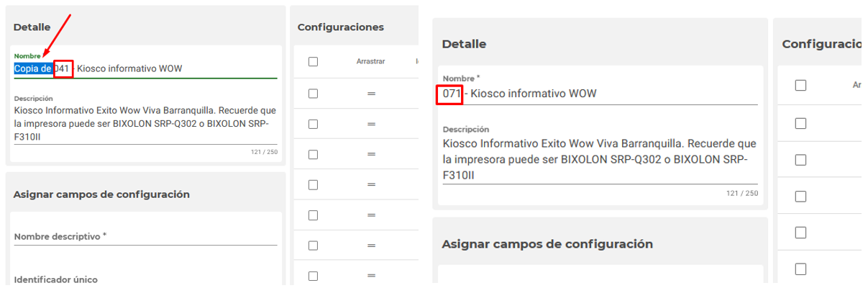The image size is (868, 301).
Task: Check the first row checkbox next to the drag handles
Action: [313, 94]
